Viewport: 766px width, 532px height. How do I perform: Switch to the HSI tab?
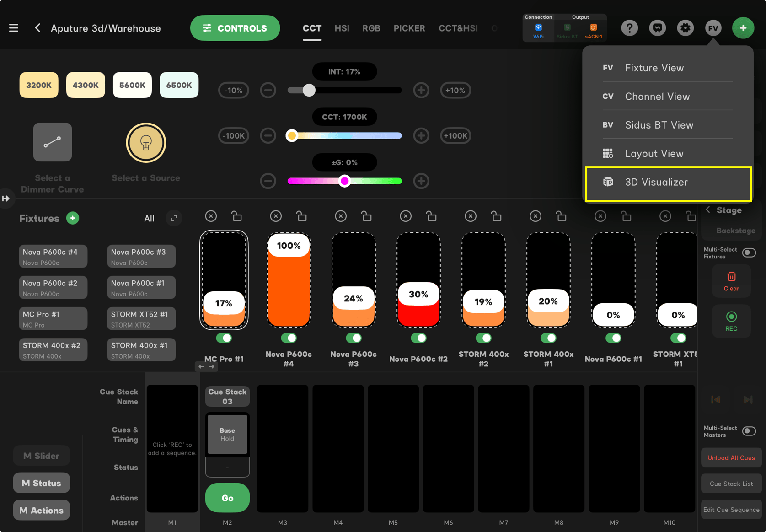(342, 28)
